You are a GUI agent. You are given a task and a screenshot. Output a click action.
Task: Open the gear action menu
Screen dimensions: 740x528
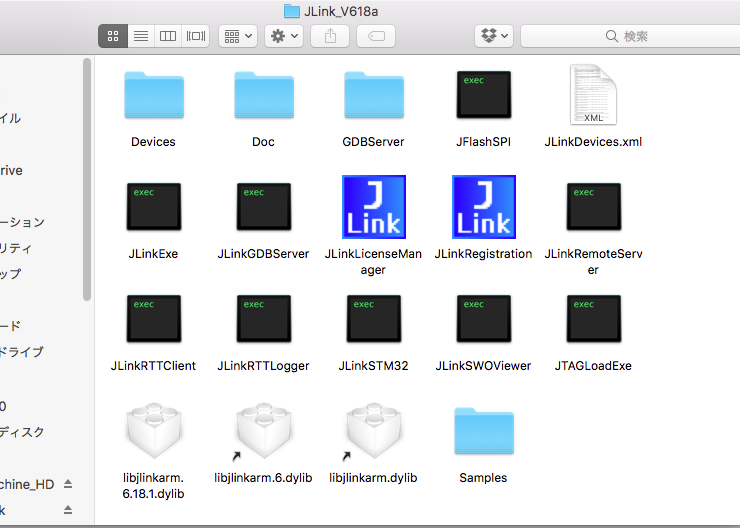pyautogui.click(x=284, y=36)
